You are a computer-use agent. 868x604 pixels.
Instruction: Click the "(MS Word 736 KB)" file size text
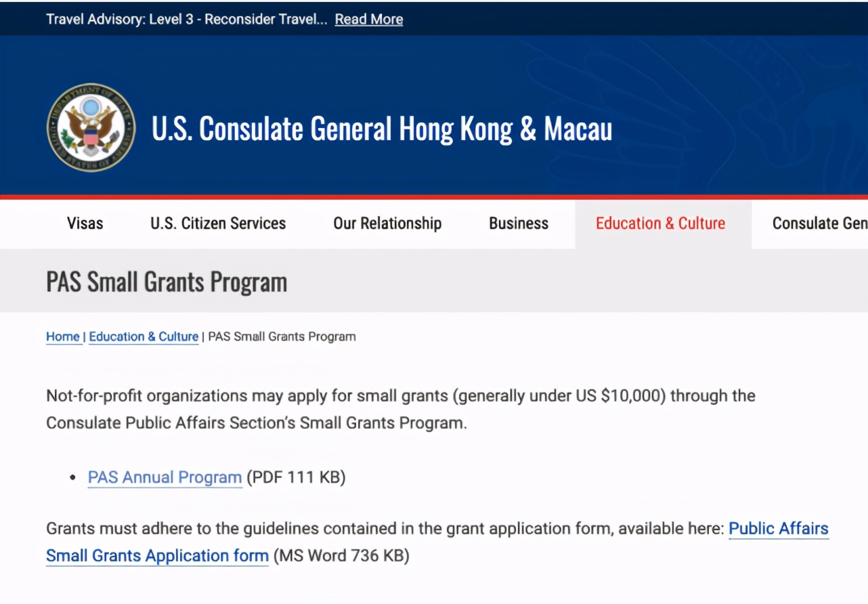[x=341, y=556]
